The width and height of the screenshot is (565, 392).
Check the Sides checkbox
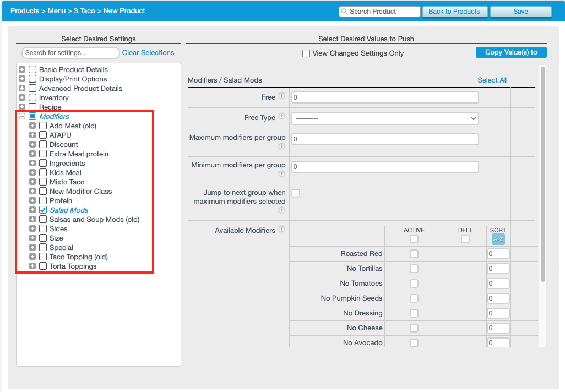(x=43, y=228)
